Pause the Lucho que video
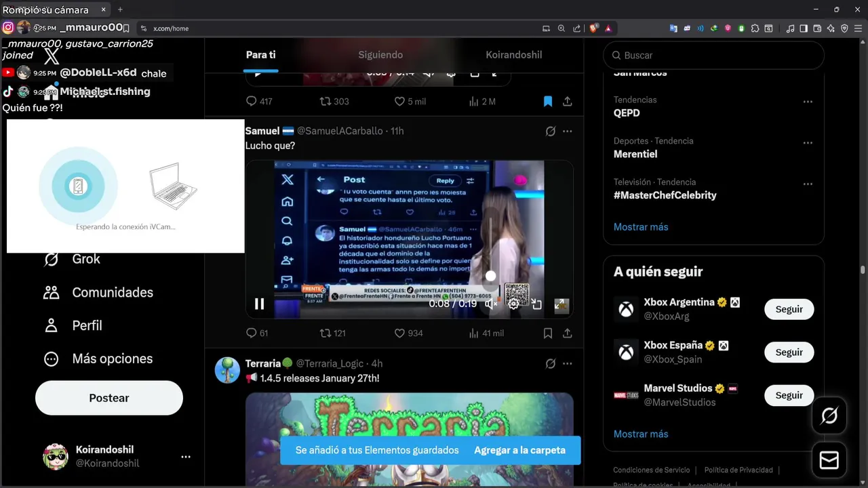Viewport: 868px width, 488px height. click(259, 304)
